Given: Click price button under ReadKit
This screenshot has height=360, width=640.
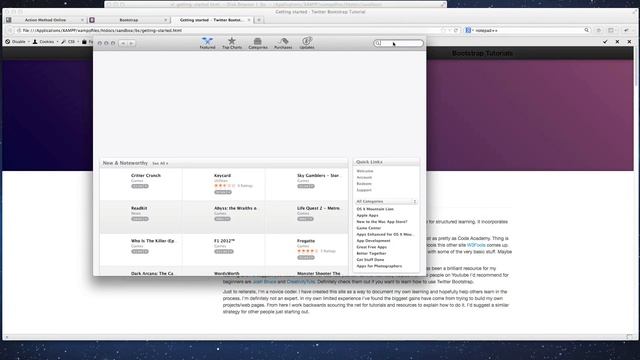Looking at the screenshot, I should pos(140,219).
